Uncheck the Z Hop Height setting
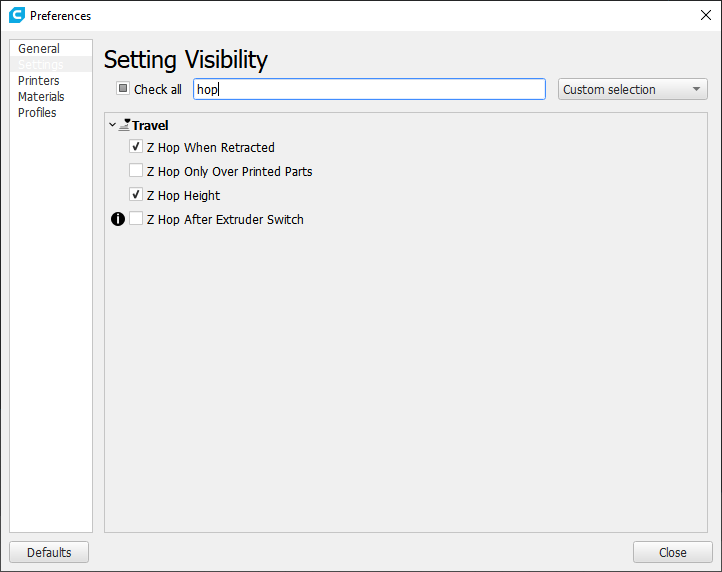722x572 pixels. [x=136, y=195]
